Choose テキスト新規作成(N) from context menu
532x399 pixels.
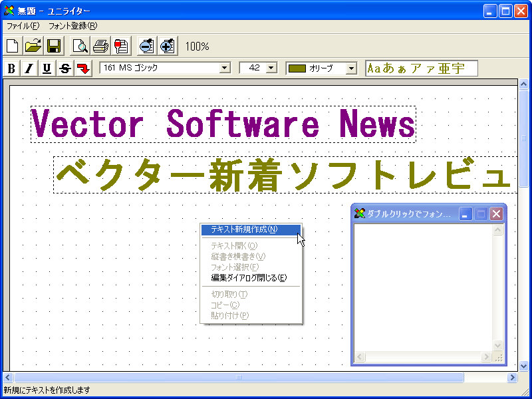click(251, 229)
